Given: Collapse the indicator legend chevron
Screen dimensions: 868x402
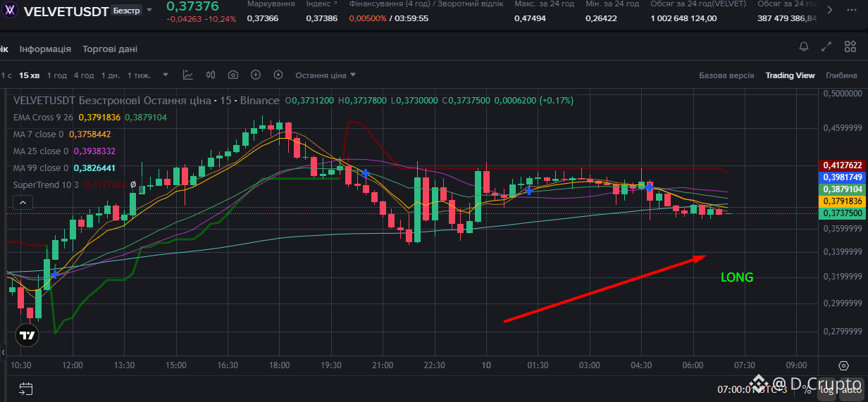Looking at the screenshot, I should point(23,202).
